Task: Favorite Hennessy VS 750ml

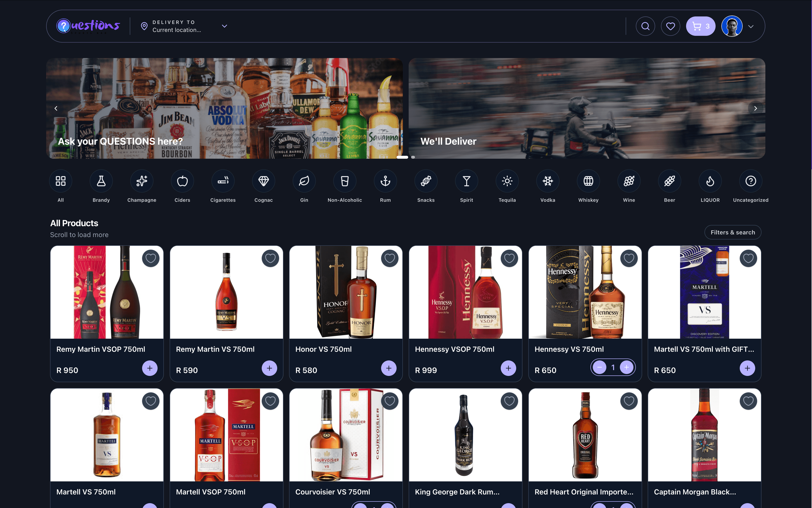Action: pyautogui.click(x=629, y=258)
